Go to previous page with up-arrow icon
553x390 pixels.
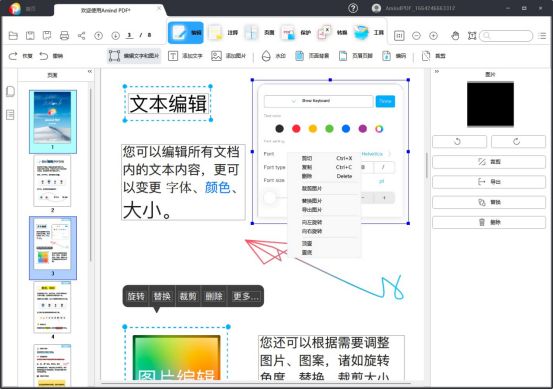[98, 35]
